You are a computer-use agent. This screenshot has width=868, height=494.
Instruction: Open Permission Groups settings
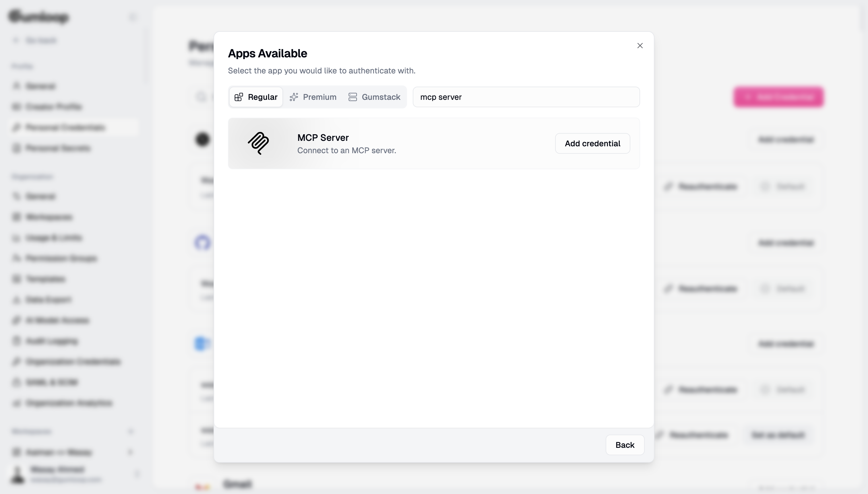pos(61,258)
